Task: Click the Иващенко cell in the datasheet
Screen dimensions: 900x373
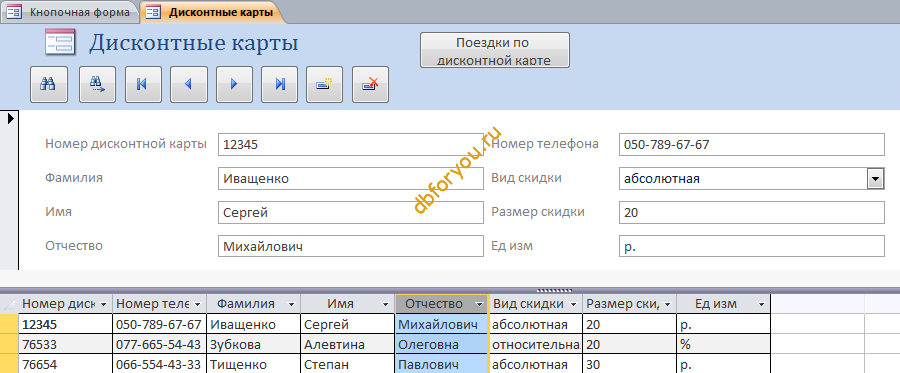Action: 254,324
